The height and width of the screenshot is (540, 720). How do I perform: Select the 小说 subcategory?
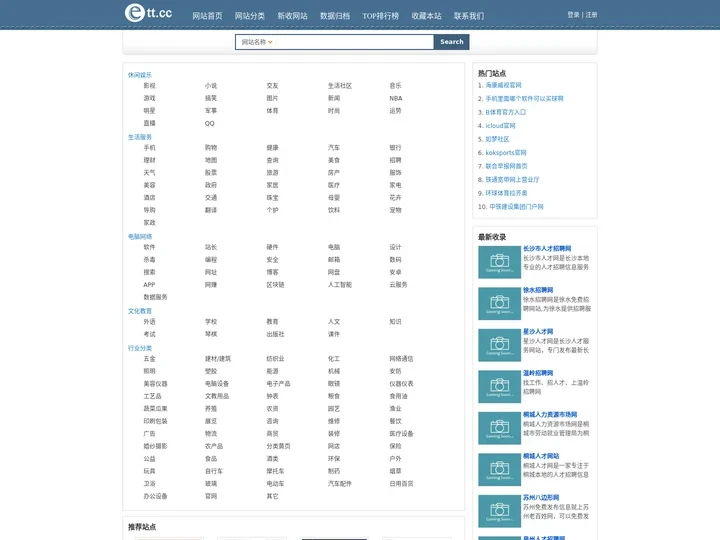pos(211,86)
